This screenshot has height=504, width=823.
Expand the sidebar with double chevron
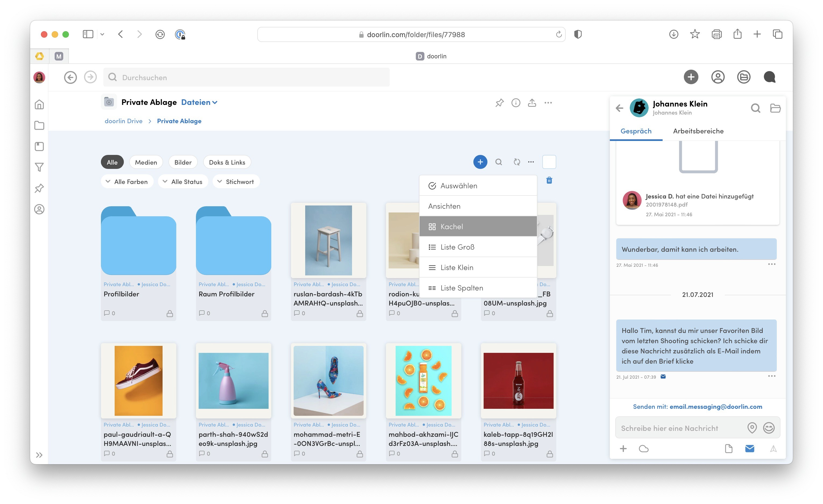[x=39, y=455]
